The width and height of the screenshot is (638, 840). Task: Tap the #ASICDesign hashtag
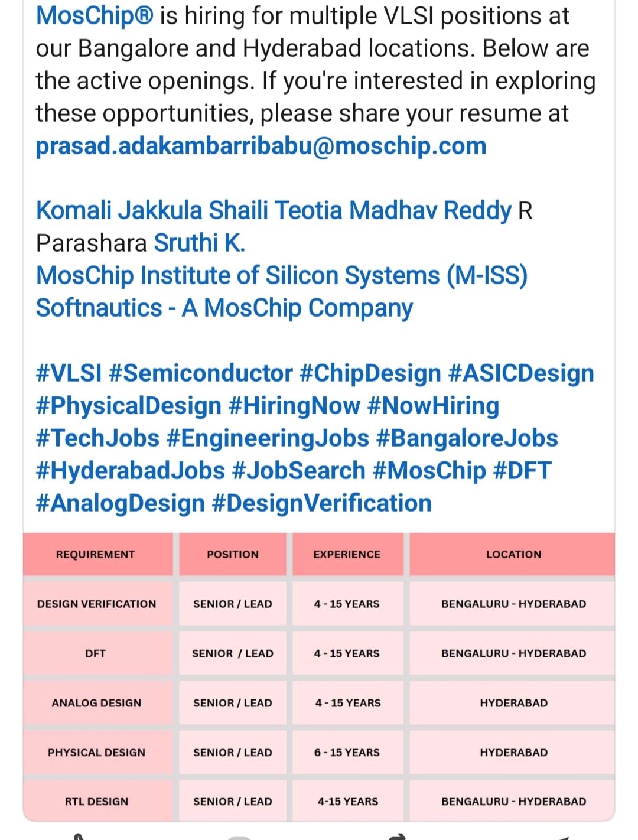click(521, 373)
